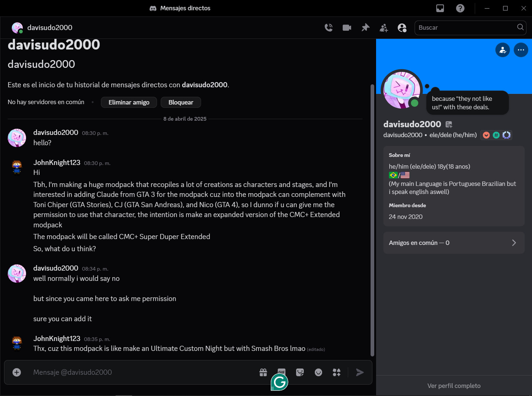Open the inbox icon in title bar

[440, 8]
